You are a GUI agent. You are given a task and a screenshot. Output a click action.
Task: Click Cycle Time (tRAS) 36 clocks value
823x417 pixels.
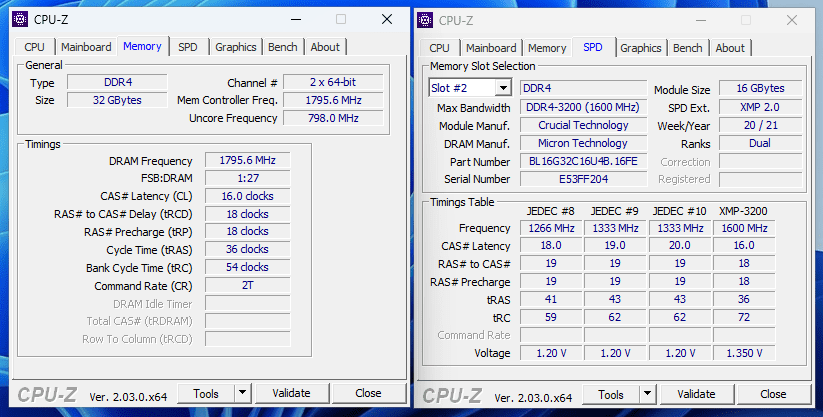(x=247, y=249)
